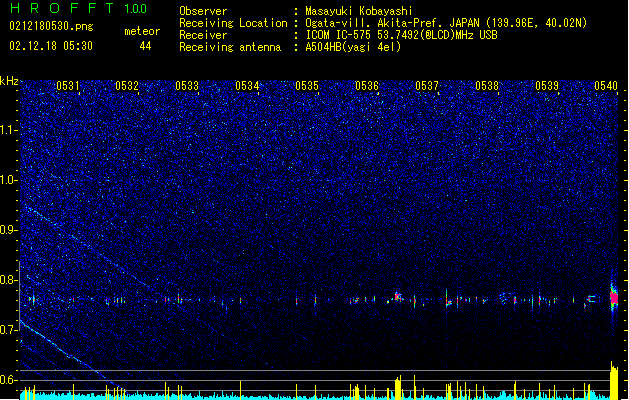This screenshot has width=629, height=400.
Task: Select the file name 0212180530.png
Action: click(51, 26)
